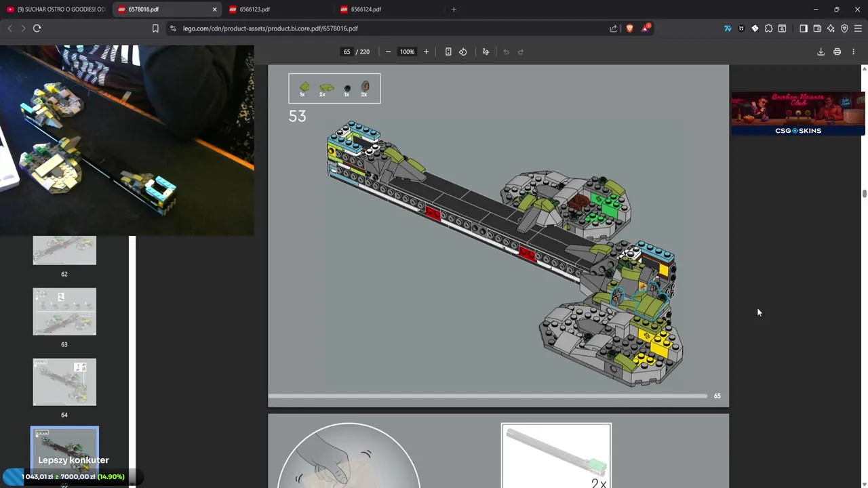This screenshot has height=488, width=868.
Task: Zoom out the PDF with the minus button
Action: 388,52
